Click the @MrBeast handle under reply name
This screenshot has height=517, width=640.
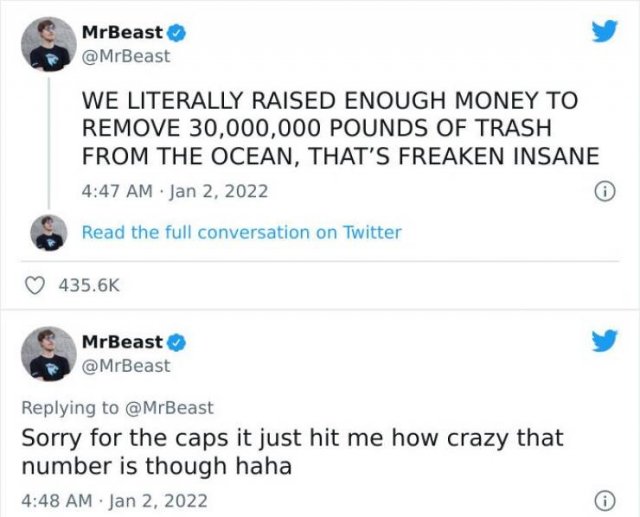point(126,366)
